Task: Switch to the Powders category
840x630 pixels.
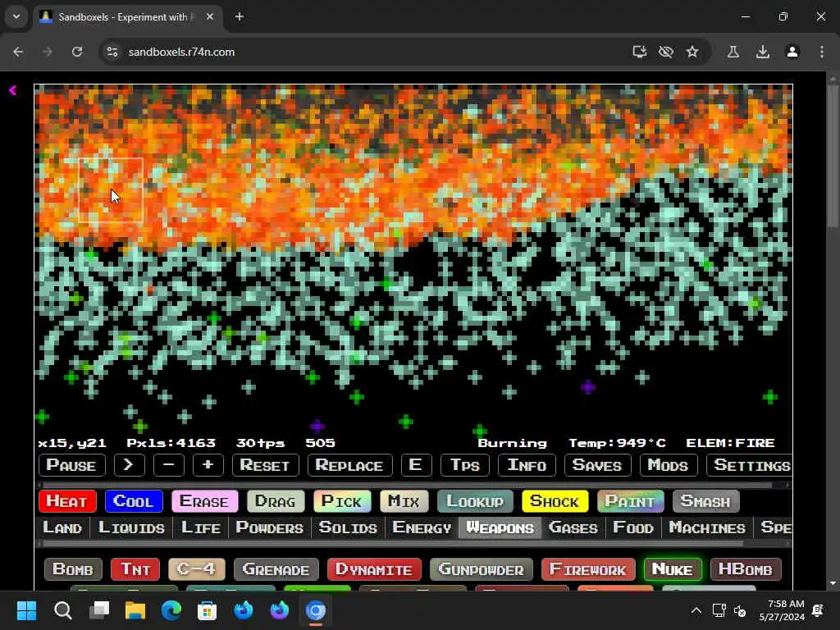Action: pyautogui.click(x=270, y=527)
